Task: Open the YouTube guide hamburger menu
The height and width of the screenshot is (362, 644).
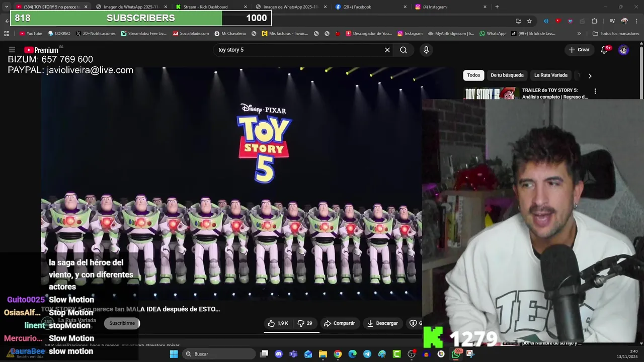Action: tap(12, 50)
